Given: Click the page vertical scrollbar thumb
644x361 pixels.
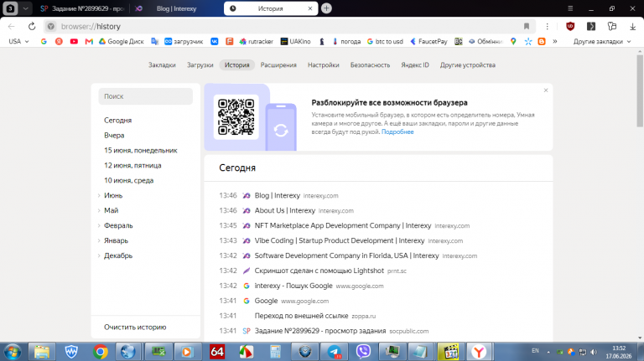Looking at the screenshot, I should [x=640, y=90].
